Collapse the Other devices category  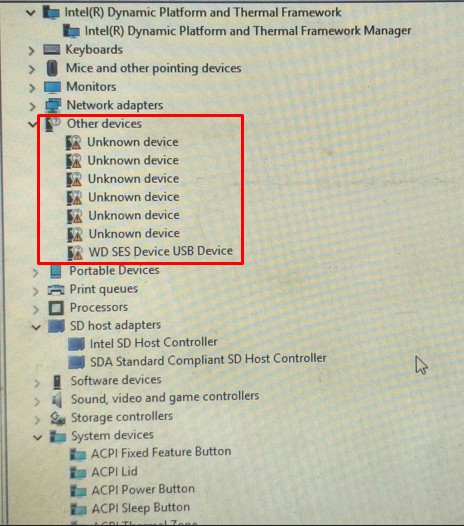[33, 124]
